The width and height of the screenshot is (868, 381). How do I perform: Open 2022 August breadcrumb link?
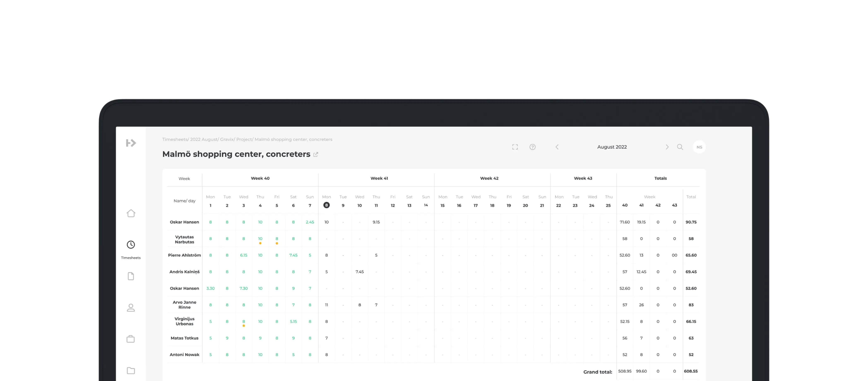(203, 139)
